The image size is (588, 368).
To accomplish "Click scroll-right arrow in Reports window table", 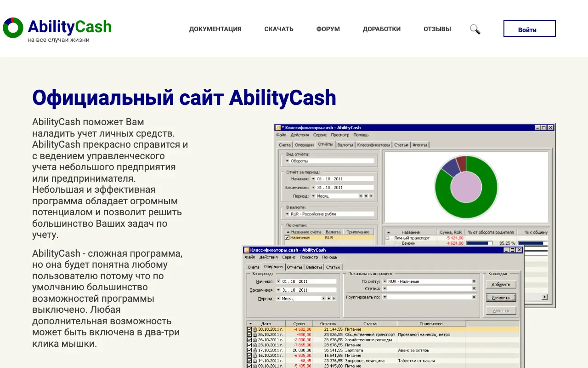I will pos(545,297).
